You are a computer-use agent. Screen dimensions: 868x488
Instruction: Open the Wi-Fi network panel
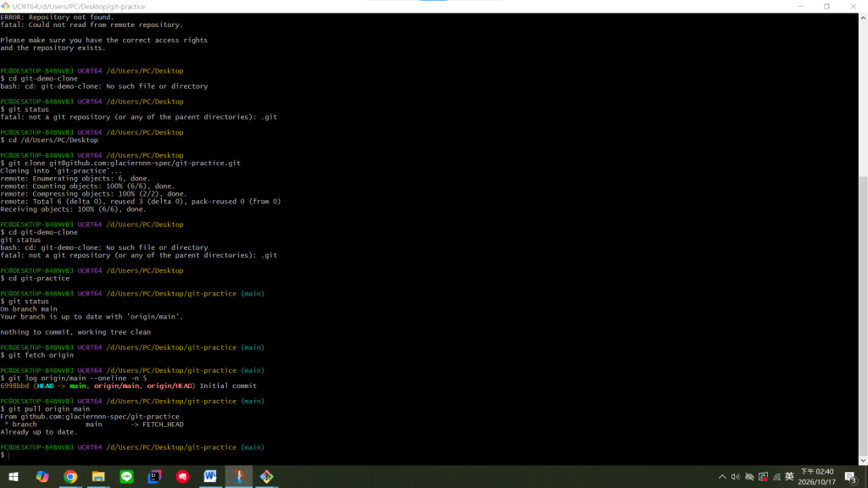pyautogui.click(x=776, y=477)
